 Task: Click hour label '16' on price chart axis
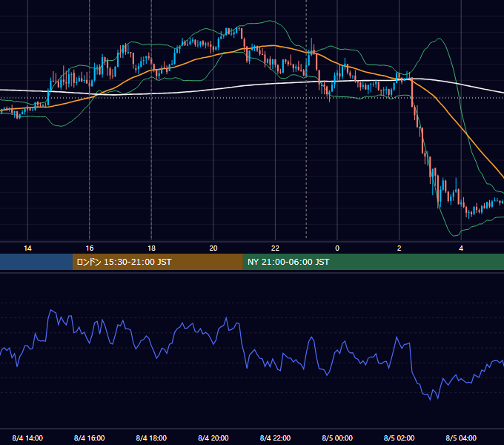90,248
